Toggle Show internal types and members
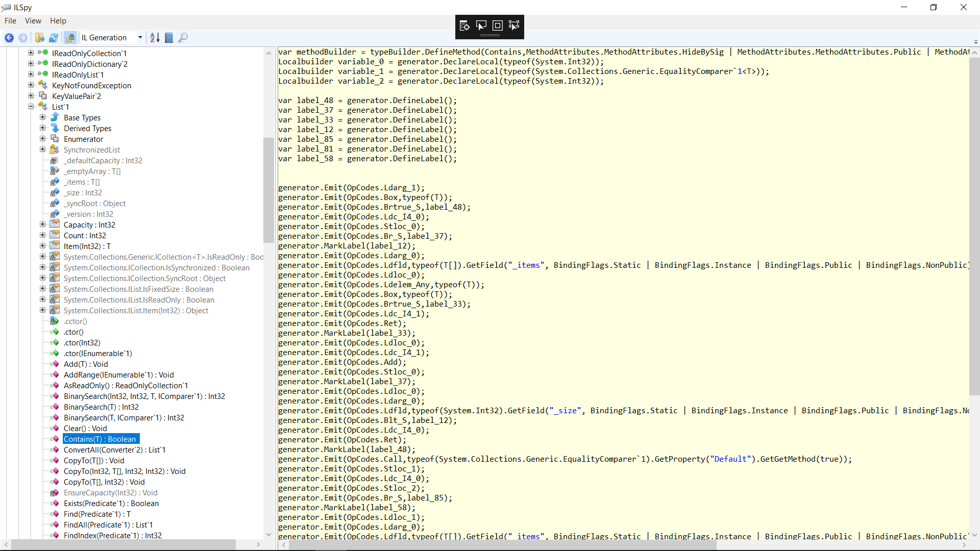The width and height of the screenshot is (980, 551). [70, 38]
